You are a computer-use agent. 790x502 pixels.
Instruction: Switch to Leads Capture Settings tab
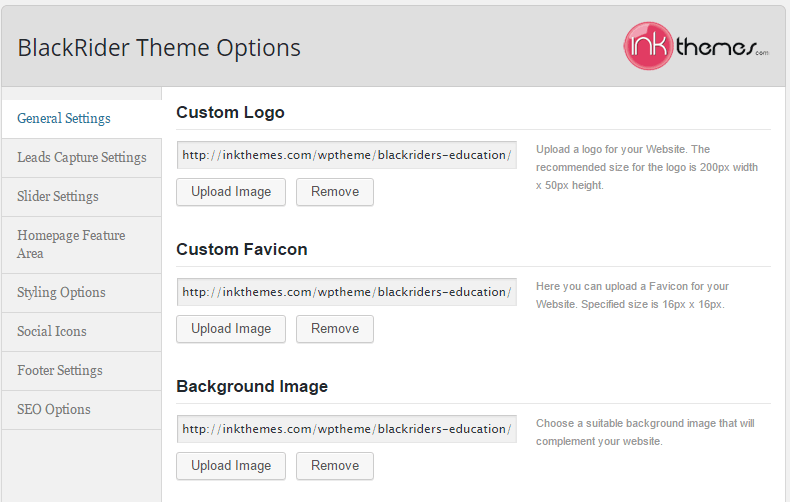pyautogui.click(x=81, y=158)
